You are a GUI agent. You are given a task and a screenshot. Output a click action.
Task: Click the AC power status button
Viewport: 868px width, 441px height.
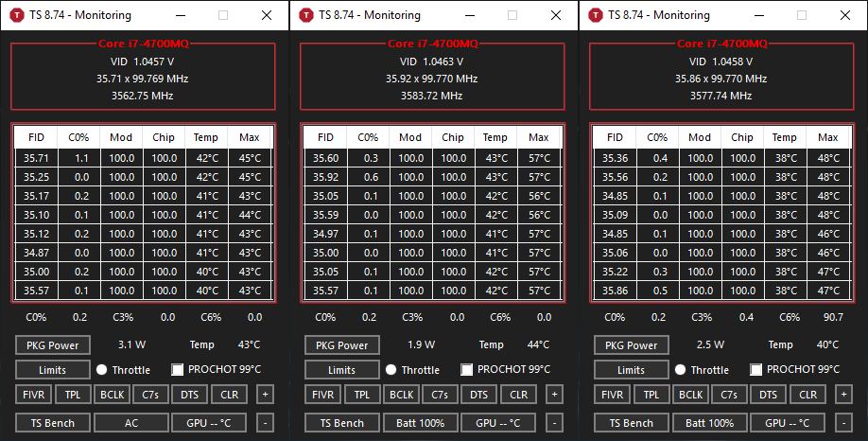131,423
